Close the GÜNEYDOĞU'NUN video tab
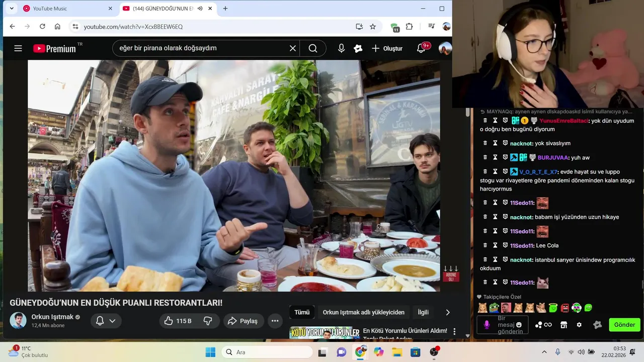Screen dimensions: 644x362 [x=210, y=9]
